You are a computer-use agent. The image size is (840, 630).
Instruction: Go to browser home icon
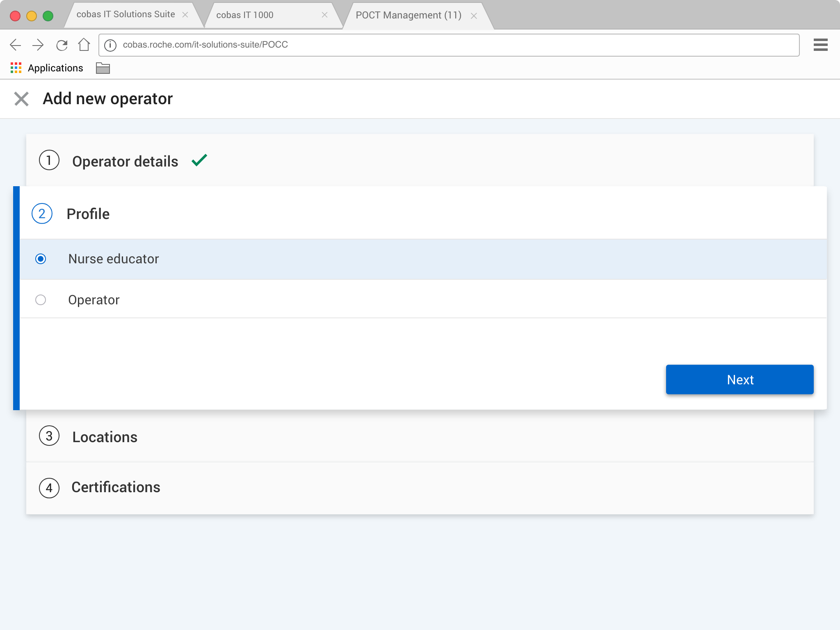[84, 44]
